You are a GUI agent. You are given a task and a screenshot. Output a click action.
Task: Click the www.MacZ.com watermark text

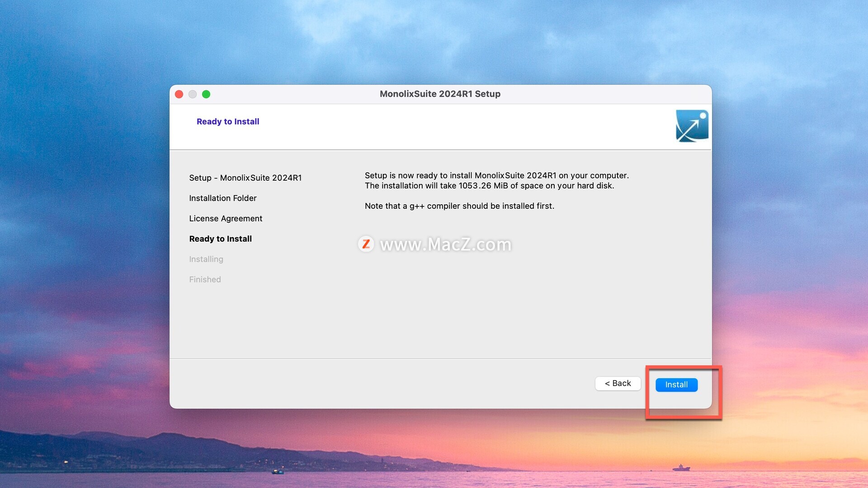click(x=445, y=244)
